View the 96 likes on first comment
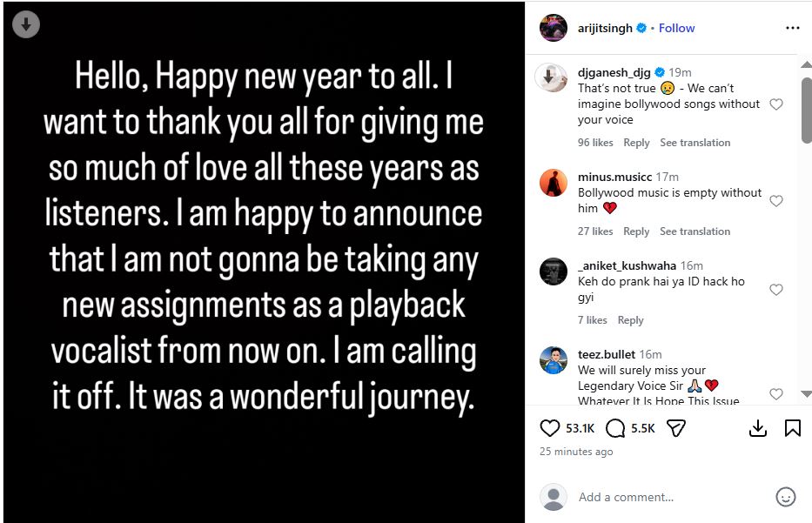 pos(595,143)
